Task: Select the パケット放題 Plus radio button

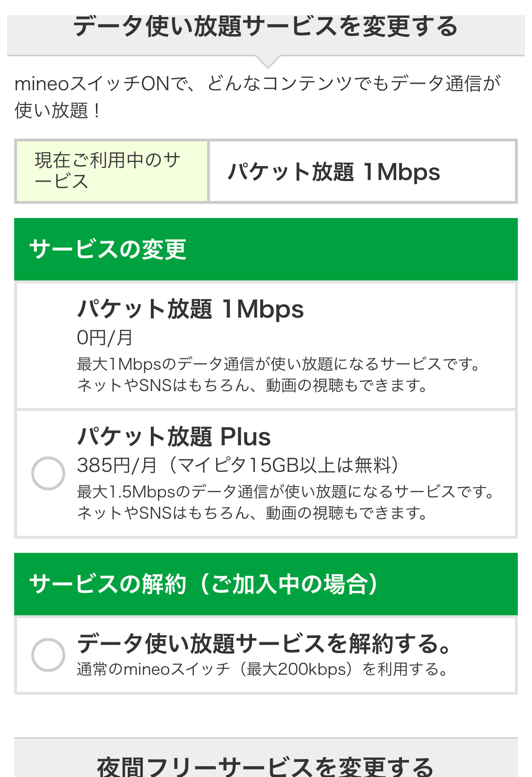Action: pos(48,473)
